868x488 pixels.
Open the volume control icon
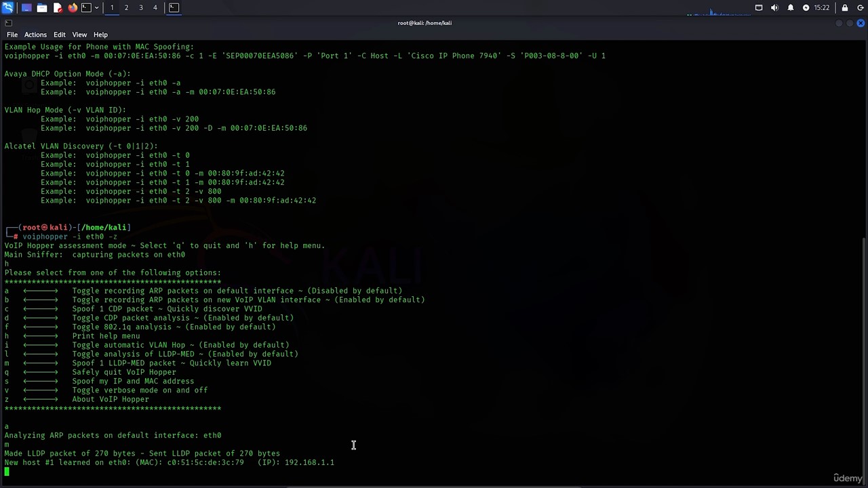pyautogui.click(x=774, y=7)
